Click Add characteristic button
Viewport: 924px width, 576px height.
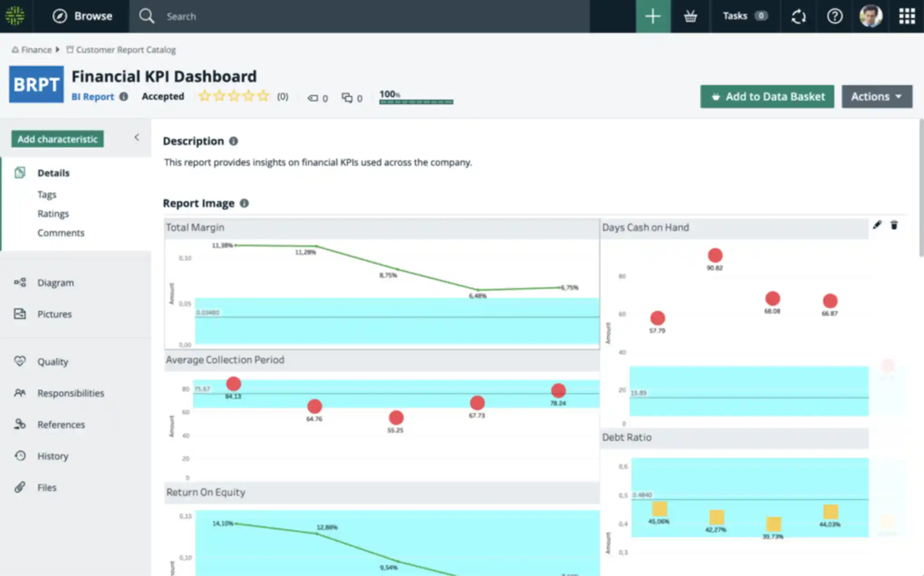(58, 139)
